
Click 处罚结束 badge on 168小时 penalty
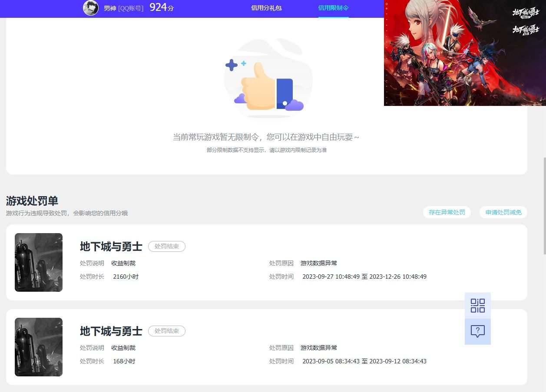(x=167, y=331)
